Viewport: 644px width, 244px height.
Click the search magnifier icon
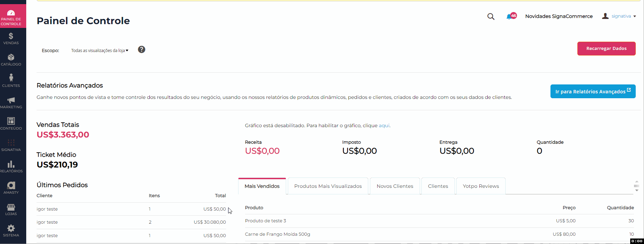tap(491, 17)
